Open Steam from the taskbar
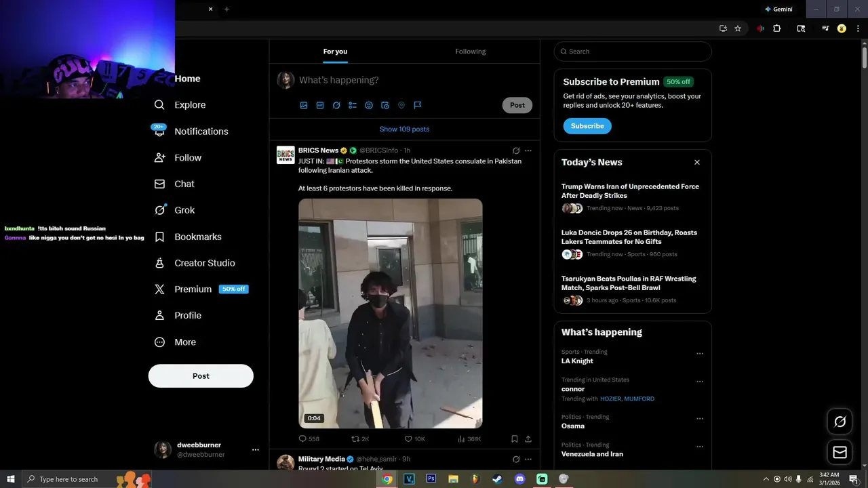The height and width of the screenshot is (488, 868). tap(497, 479)
